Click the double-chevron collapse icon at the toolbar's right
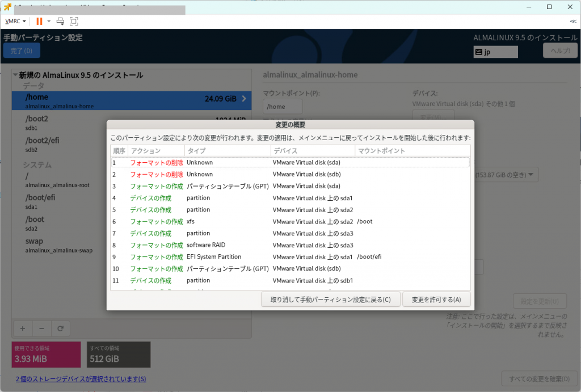 point(573,21)
